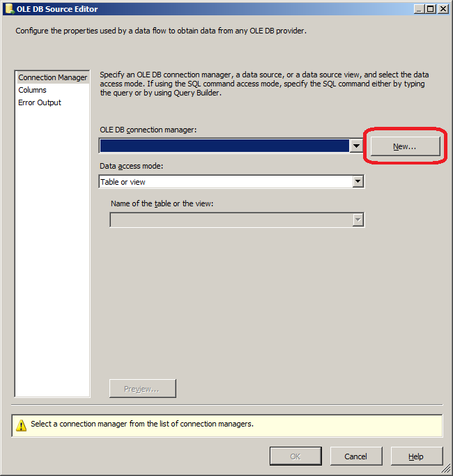This screenshot has height=476, width=453.
Task: Click the OLE DB Source Editor title icon
Action: point(10,9)
